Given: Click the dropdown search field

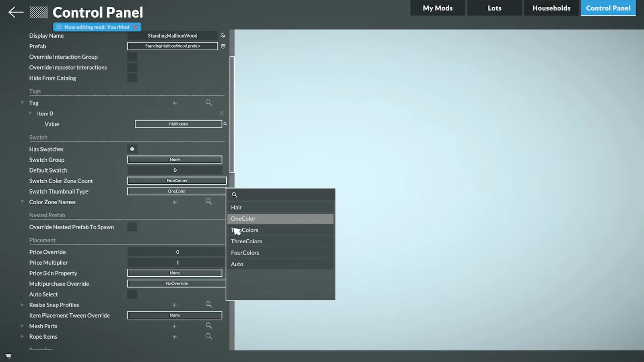Looking at the screenshot, I should point(281,195).
